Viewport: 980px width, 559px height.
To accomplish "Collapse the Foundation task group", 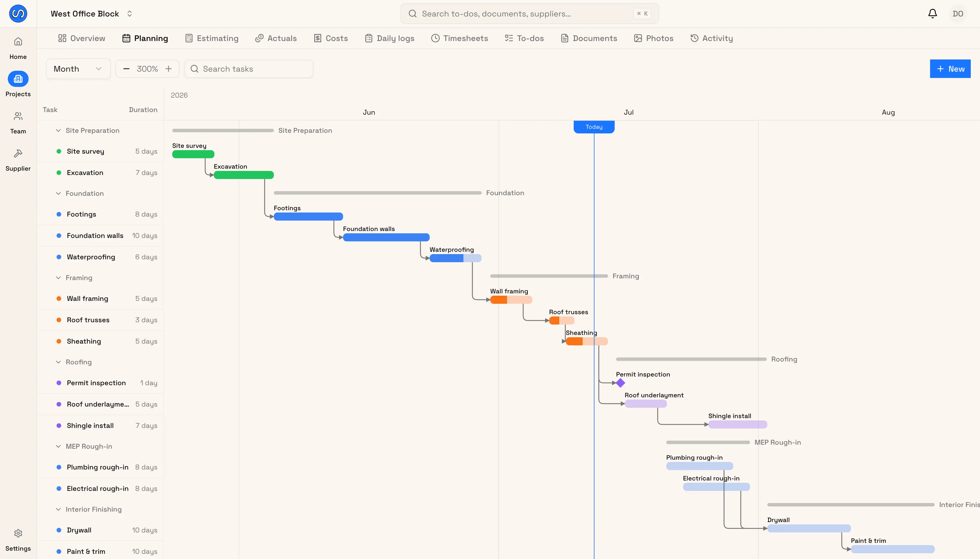I will click(x=58, y=193).
